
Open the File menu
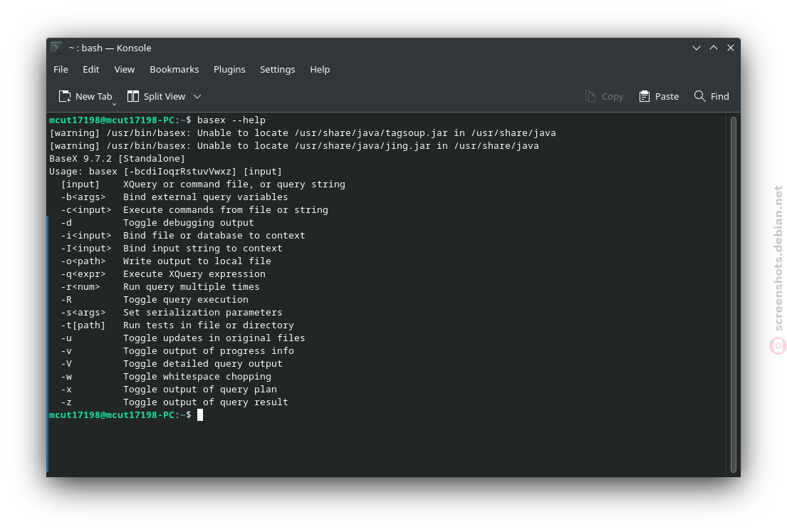pos(61,69)
